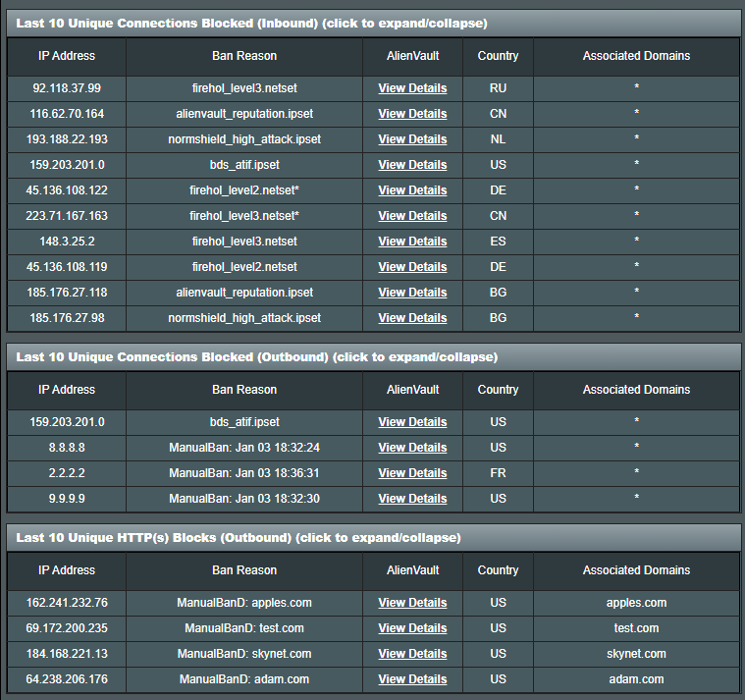
Task: Select IP address 69.172.200.235
Action: click(x=67, y=628)
